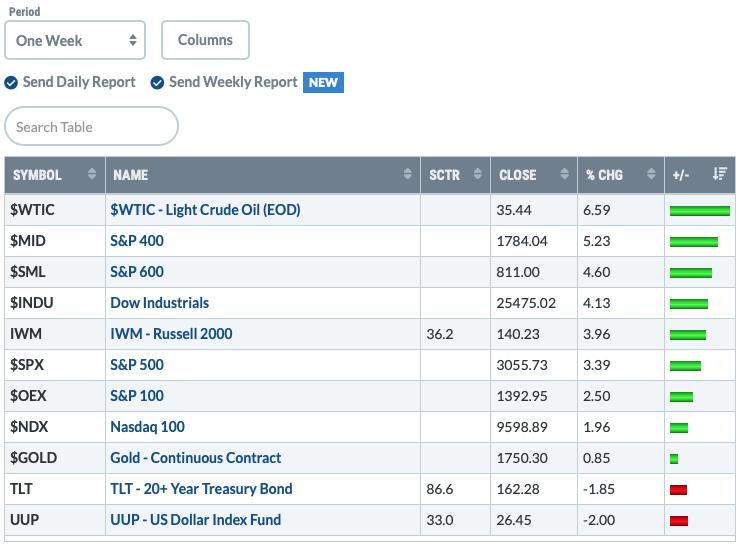Click the close value 26.45

tap(513, 520)
